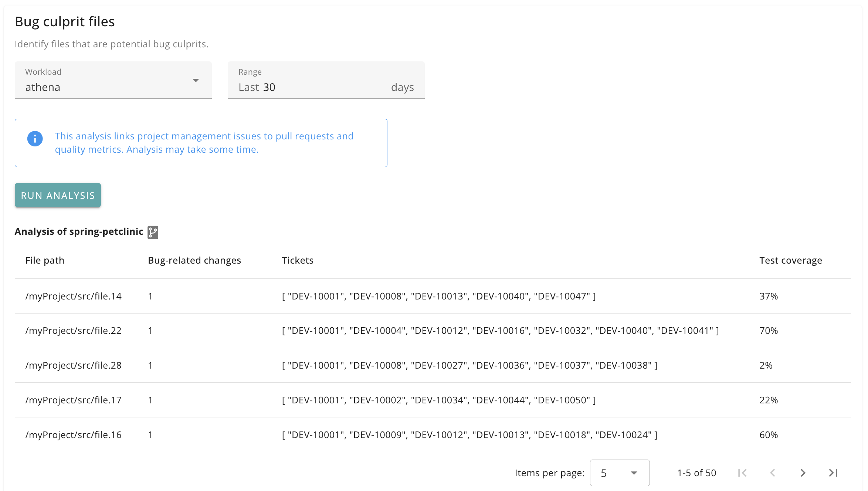Click the 60% test coverage value
Viewport: 868px width, 491px height.
click(x=769, y=435)
